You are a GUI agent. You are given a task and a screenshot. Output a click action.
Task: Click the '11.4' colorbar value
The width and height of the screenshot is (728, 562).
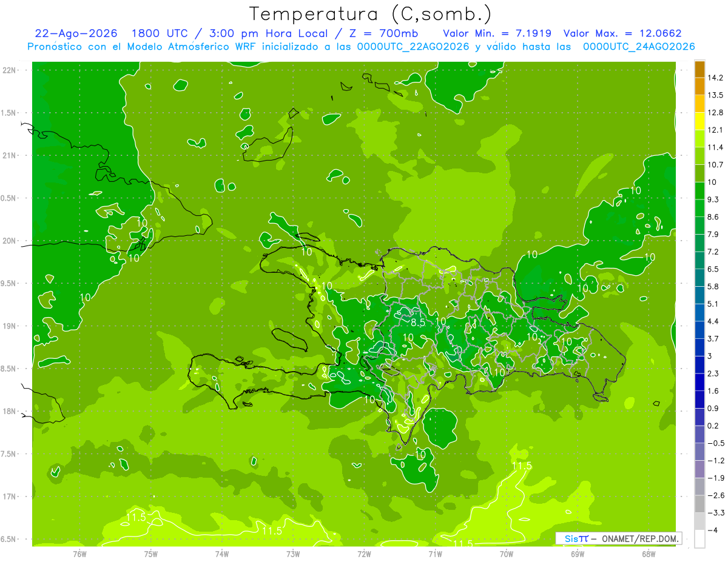point(716,147)
